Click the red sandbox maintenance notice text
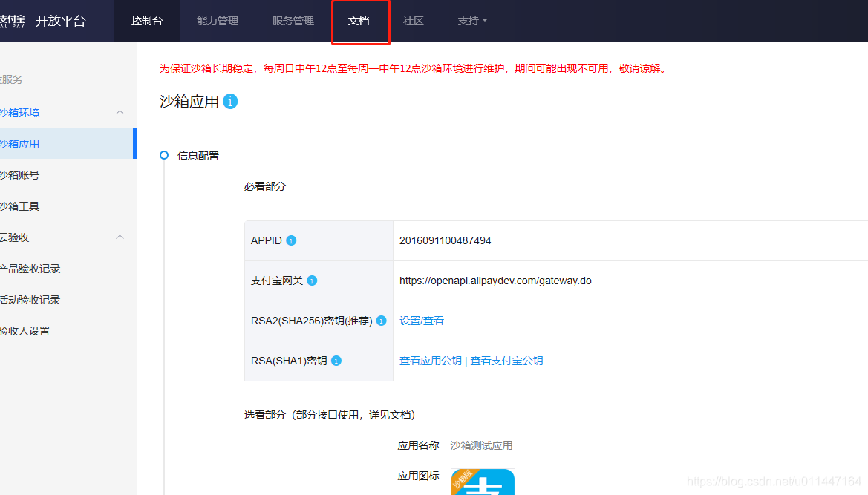The height and width of the screenshot is (495, 868). click(414, 68)
